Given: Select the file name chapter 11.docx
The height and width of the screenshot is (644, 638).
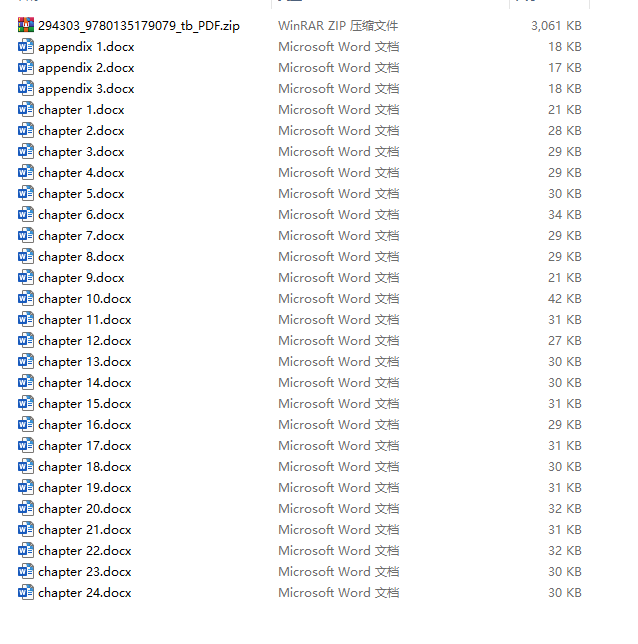Looking at the screenshot, I should [85, 320].
